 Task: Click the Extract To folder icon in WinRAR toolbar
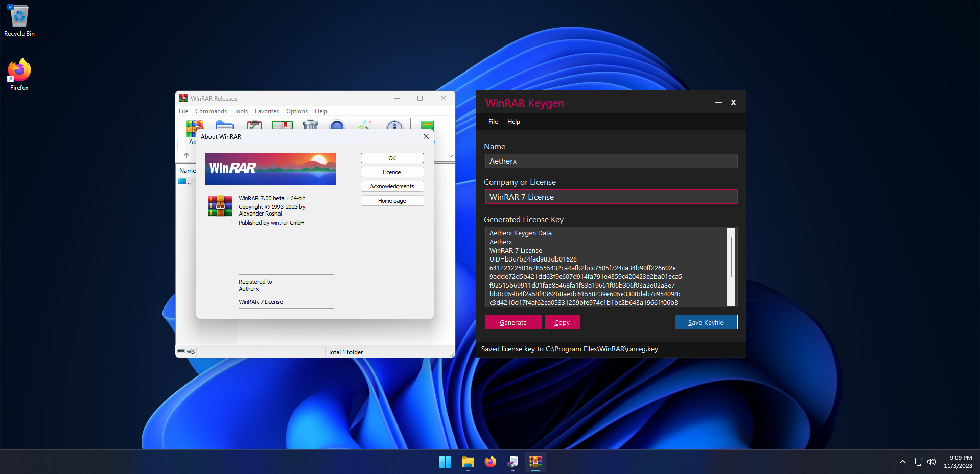click(225, 125)
